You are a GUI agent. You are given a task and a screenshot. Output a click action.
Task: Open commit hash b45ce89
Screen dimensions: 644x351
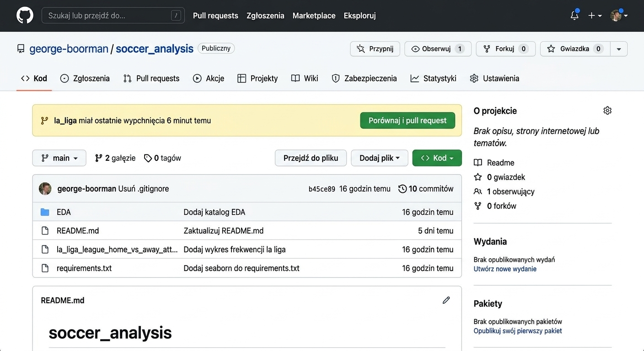click(x=322, y=189)
